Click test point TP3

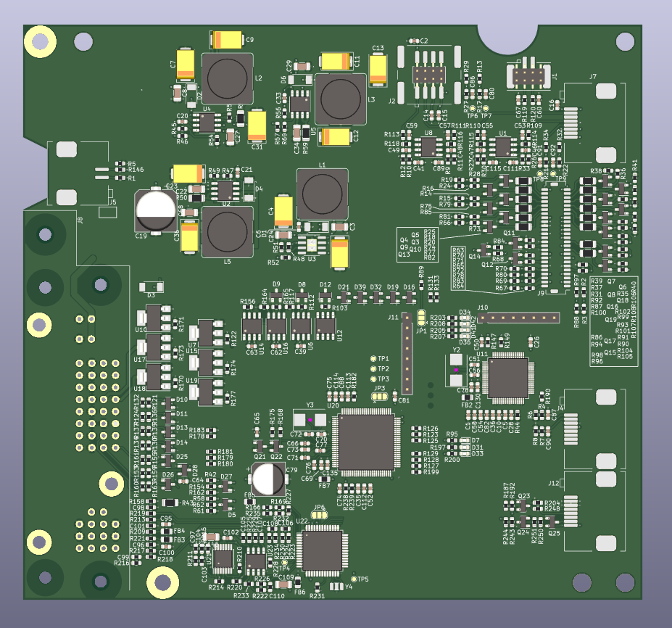tap(373, 379)
